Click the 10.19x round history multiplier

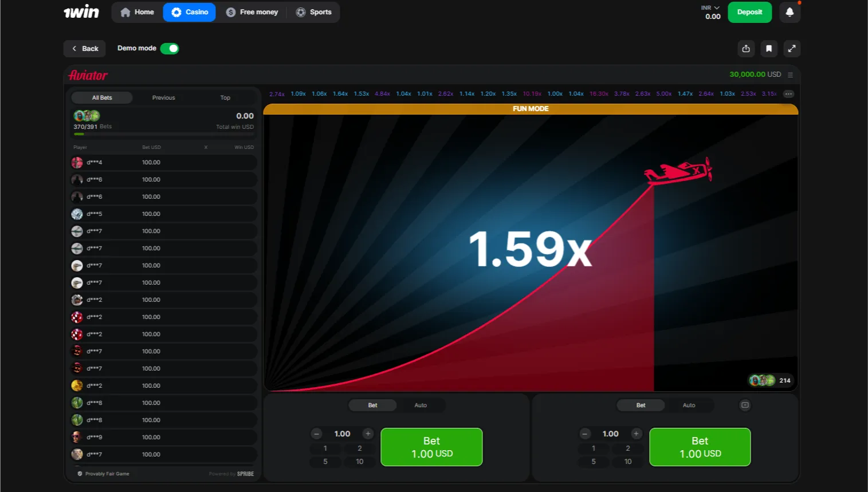[532, 94]
